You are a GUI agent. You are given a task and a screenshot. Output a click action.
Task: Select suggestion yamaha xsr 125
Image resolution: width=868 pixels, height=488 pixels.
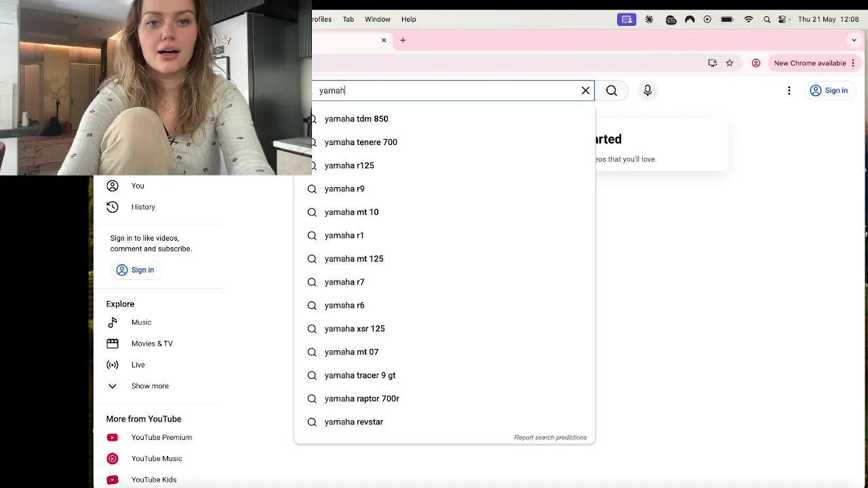(x=444, y=329)
